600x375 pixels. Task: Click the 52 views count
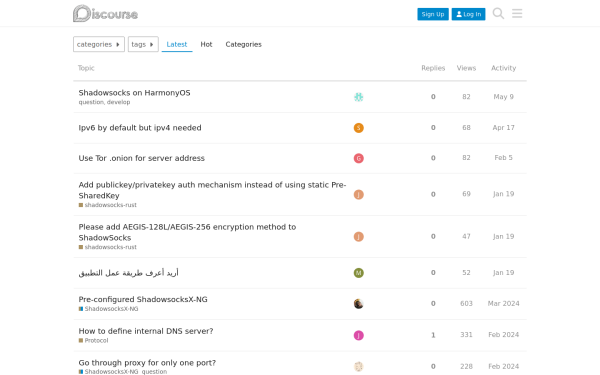pyautogui.click(x=466, y=273)
